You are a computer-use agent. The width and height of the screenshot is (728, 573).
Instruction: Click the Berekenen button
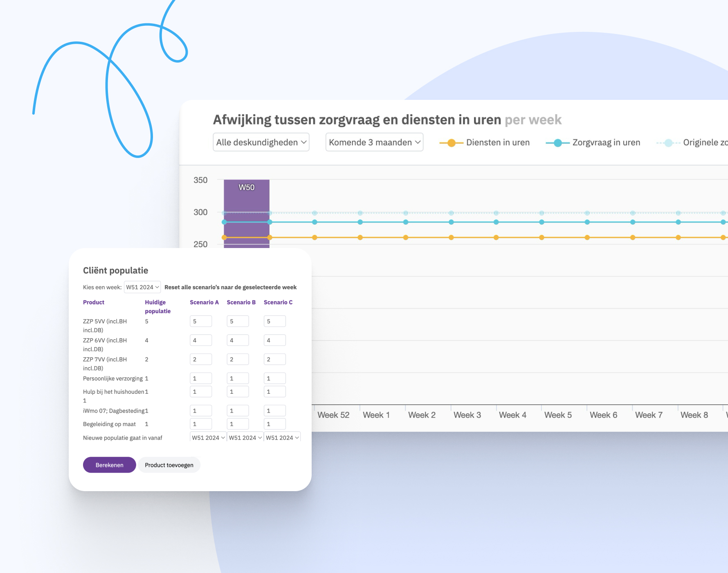click(x=109, y=465)
